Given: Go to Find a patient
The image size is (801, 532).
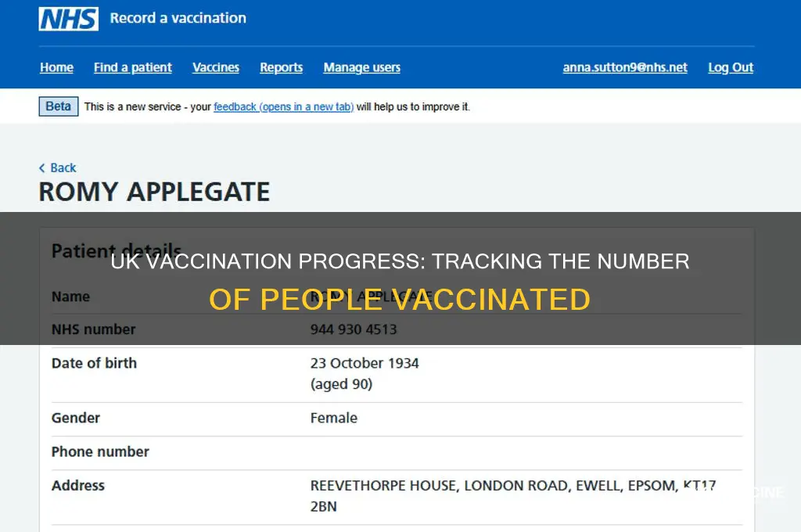Looking at the screenshot, I should pyautogui.click(x=133, y=67).
